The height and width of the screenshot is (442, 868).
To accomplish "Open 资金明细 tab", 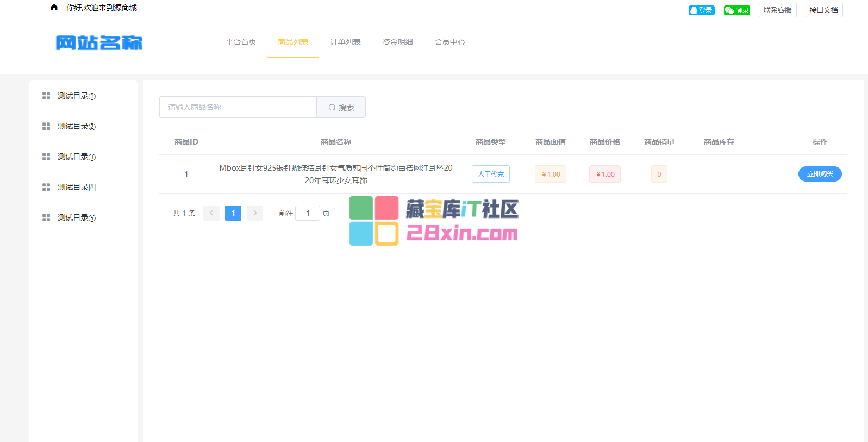I will [397, 42].
